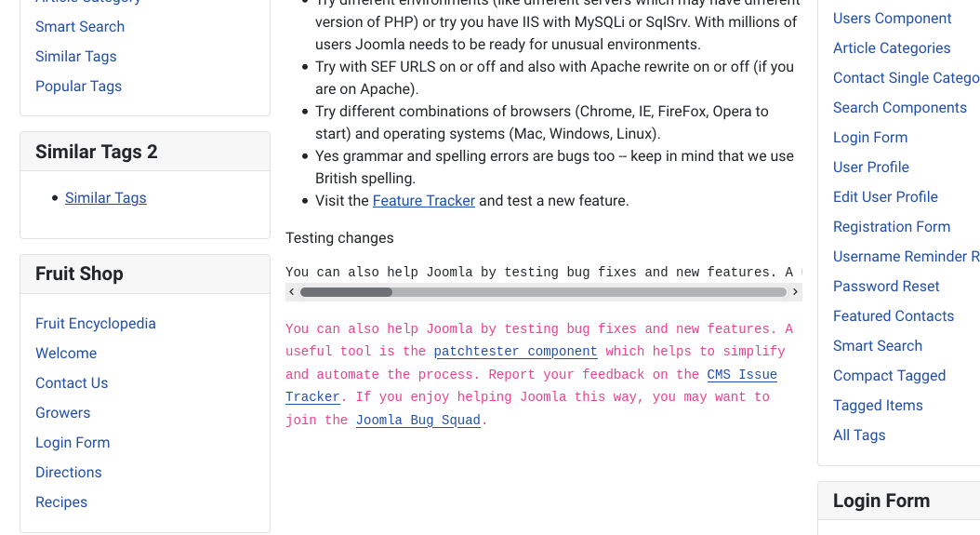
Task: Open the Directions link
Action: coord(69,473)
